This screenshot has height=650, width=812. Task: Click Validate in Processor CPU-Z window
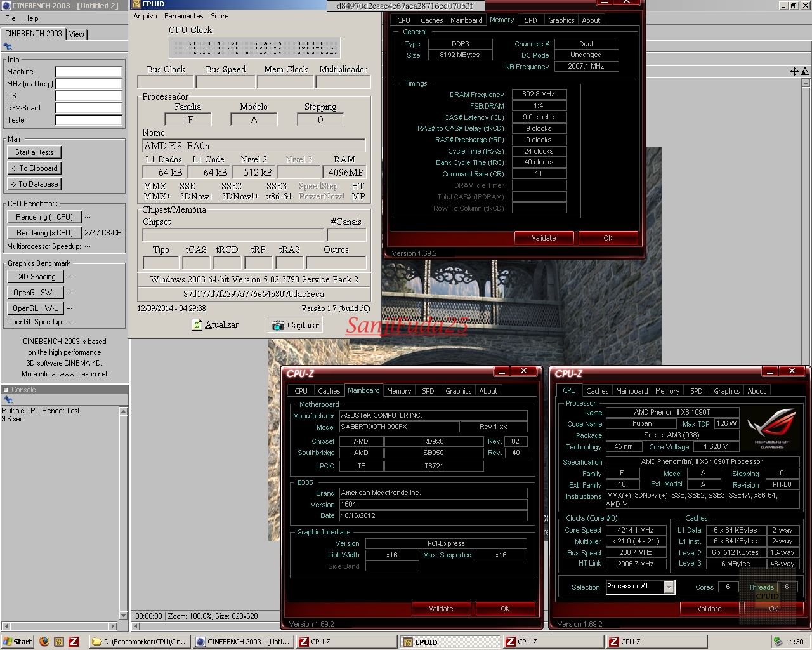coord(709,609)
